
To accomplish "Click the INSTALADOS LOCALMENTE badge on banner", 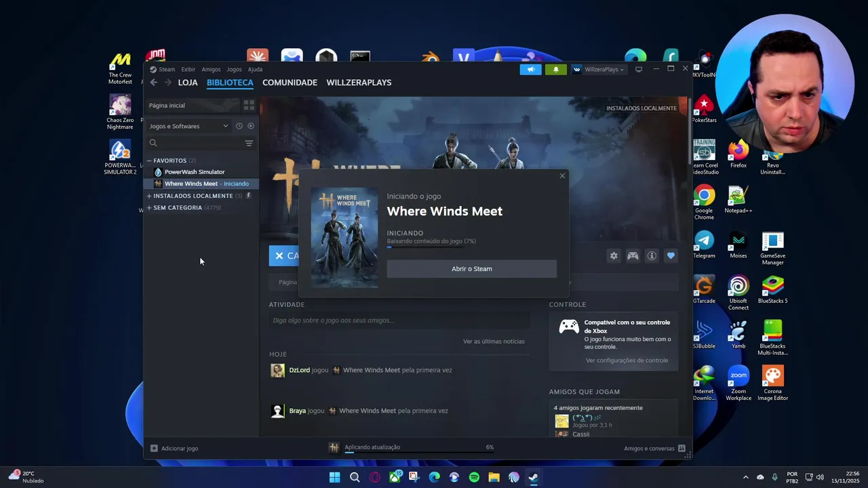I will (641, 108).
